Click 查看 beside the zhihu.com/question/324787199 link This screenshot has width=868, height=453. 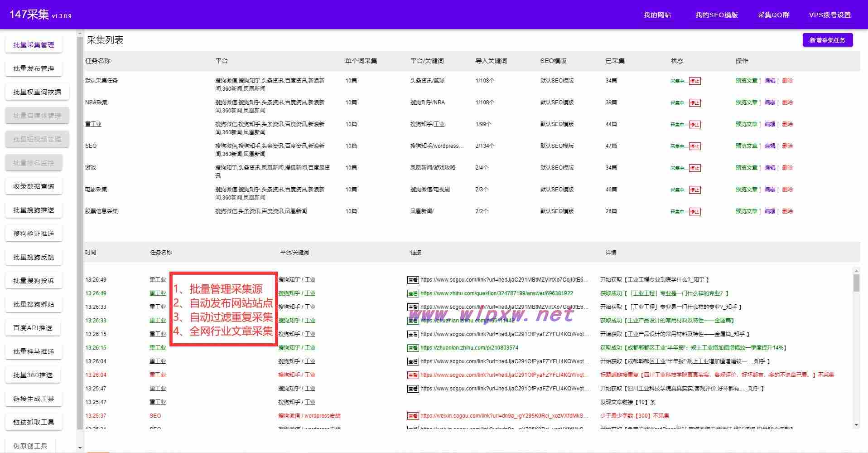(x=413, y=294)
